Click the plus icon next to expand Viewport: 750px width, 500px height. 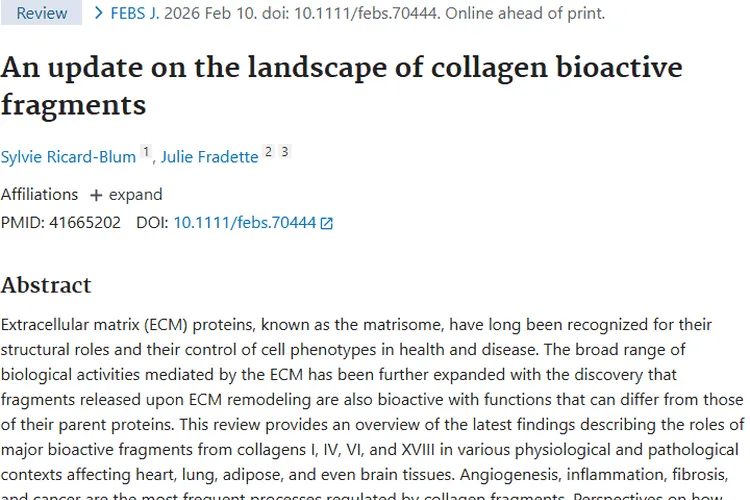(x=96, y=195)
